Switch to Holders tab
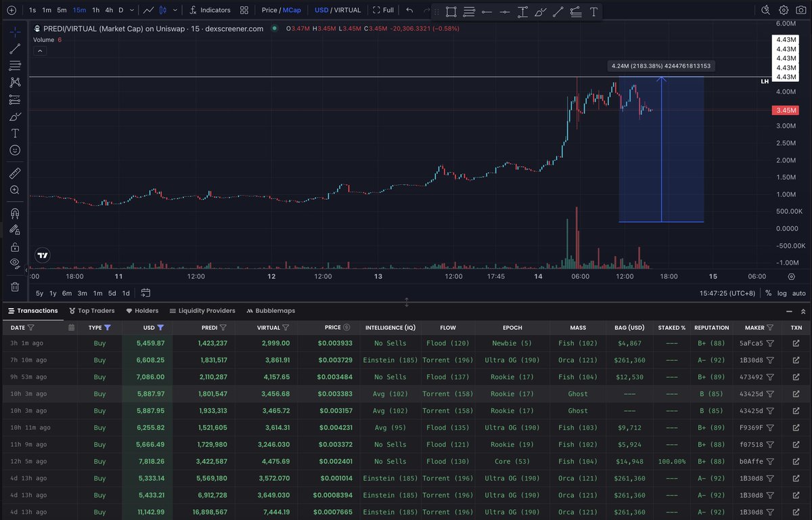The width and height of the screenshot is (812, 520). tap(142, 311)
